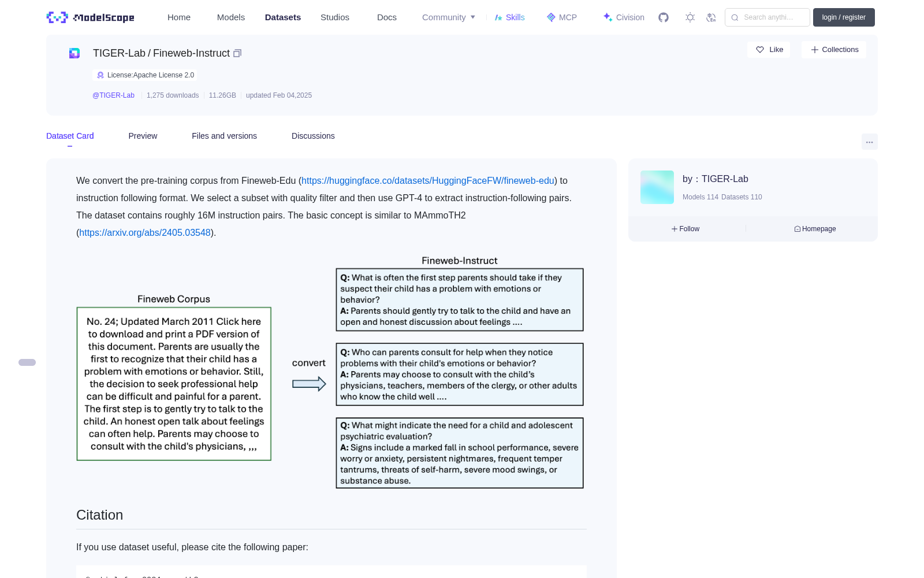Open Datasets in navigation bar
Image resolution: width=924 pixels, height=578 pixels.
pyautogui.click(x=283, y=17)
